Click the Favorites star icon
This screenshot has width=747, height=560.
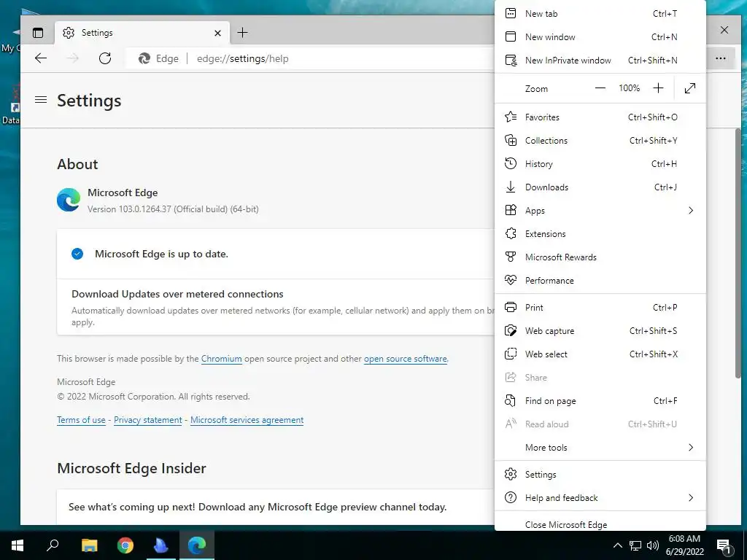pyautogui.click(x=511, y=117)
